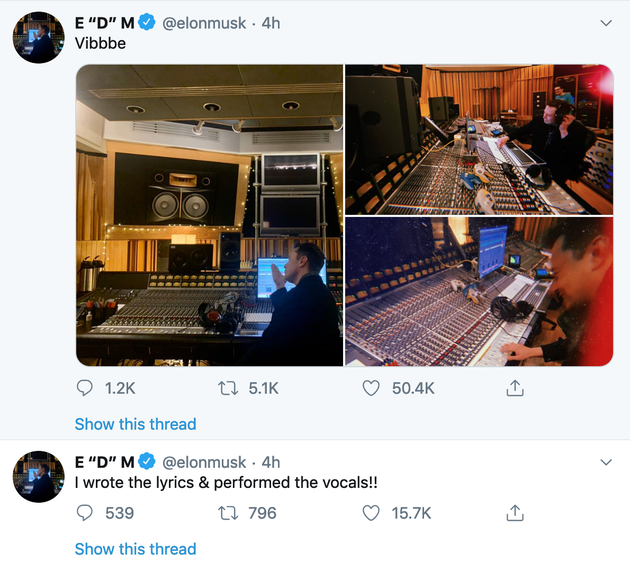Open more options chevron on Vibbbe tweet
630x562 pixels.
pos(606,23)
